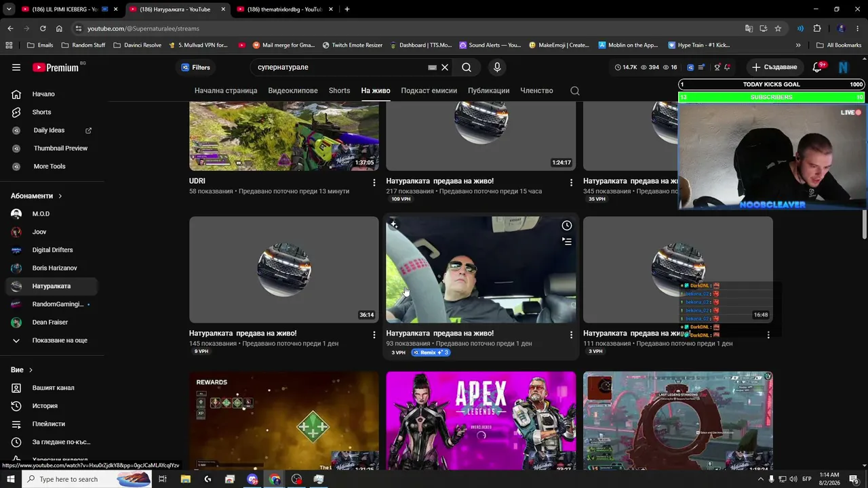Go back in browser history
This screenshot has width=868, height=488.
coord(10,28)
